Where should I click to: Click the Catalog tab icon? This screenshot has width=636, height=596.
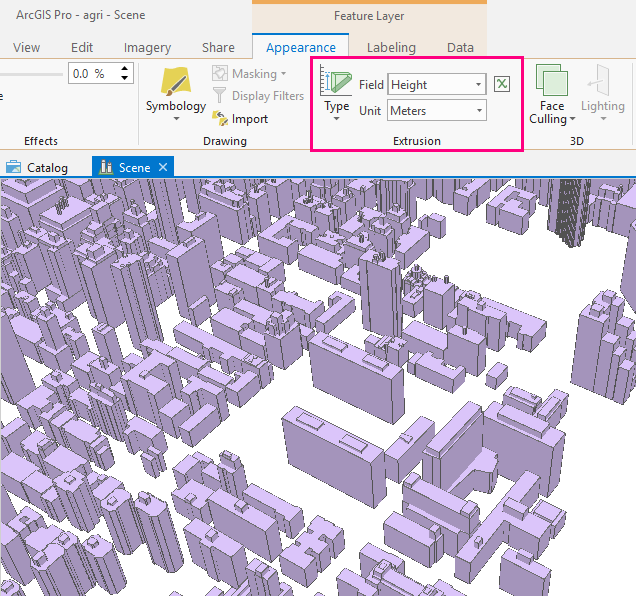point(13,167)
